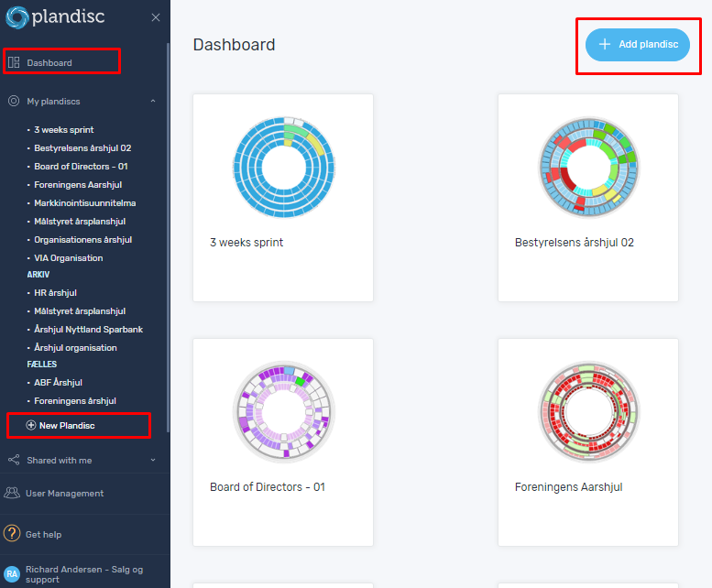Expand the Shared with me chevron

(153, 460)
